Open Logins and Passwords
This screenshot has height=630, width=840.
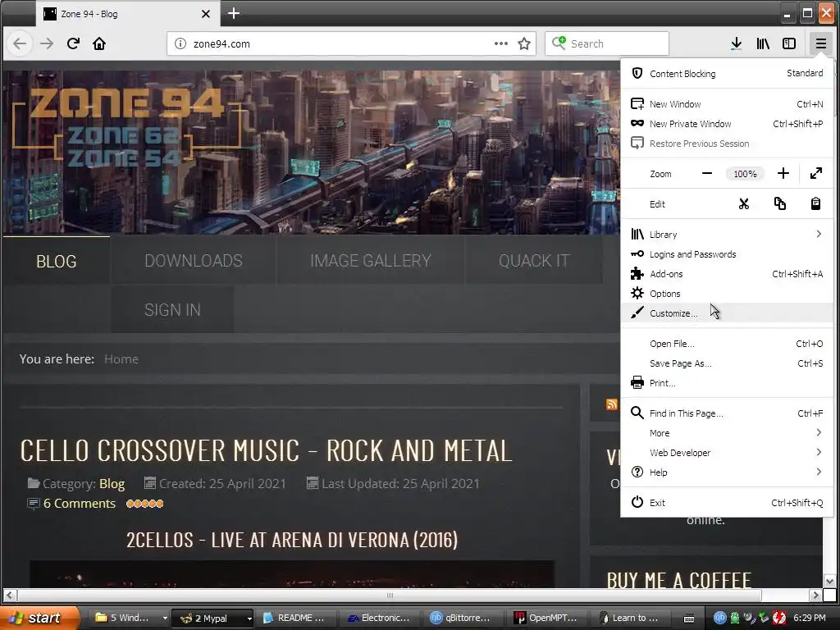click(x=727, y=254)
